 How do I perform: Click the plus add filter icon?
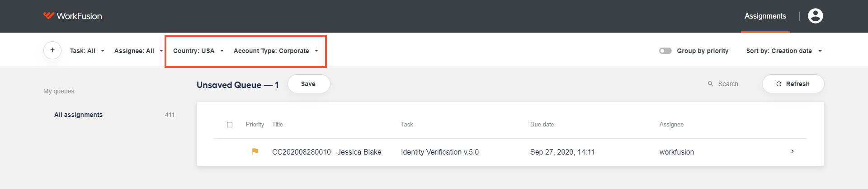(52, 50)
